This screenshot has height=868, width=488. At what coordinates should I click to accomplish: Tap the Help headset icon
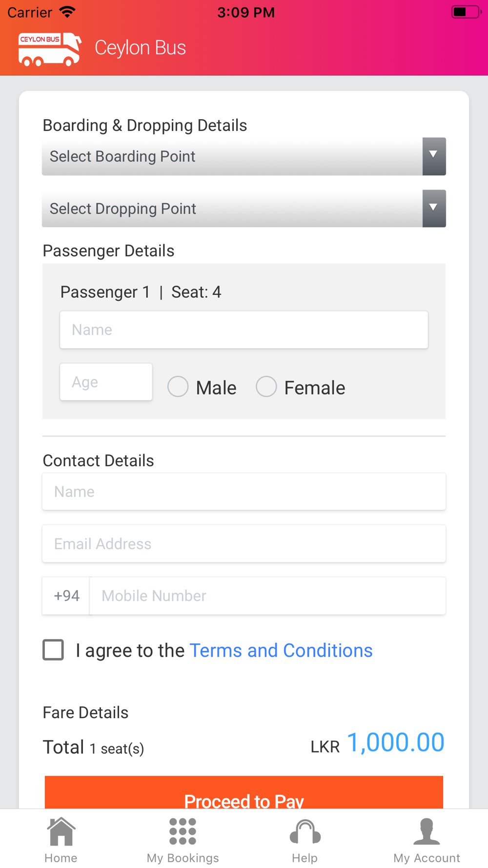(x=305, y=832)
